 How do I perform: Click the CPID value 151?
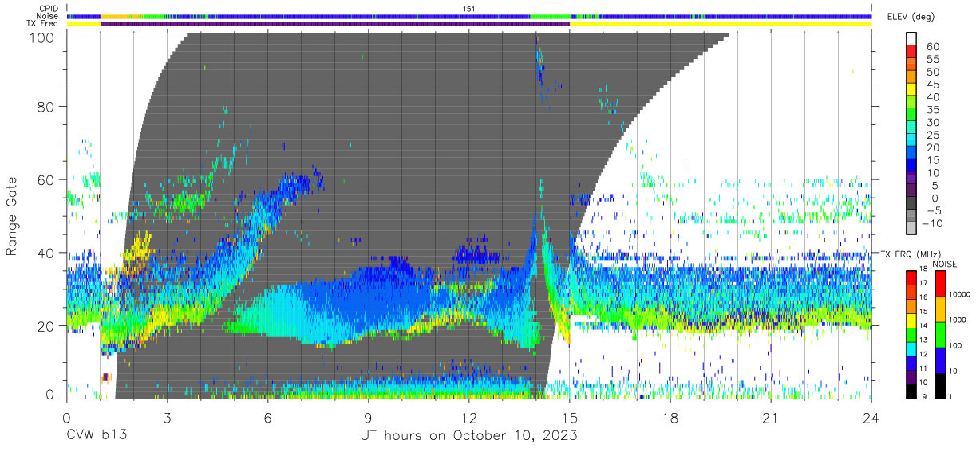pos(469,9)
